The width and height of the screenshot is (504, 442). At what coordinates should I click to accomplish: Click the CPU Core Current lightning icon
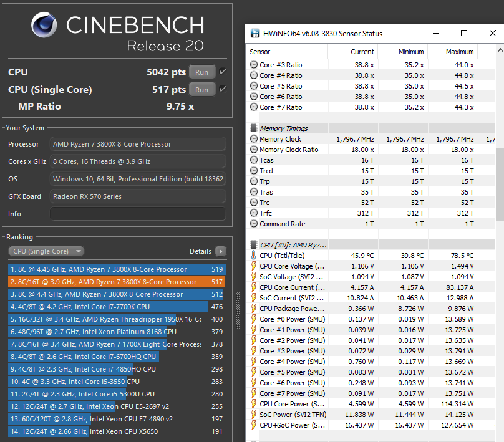coord(254,287)
